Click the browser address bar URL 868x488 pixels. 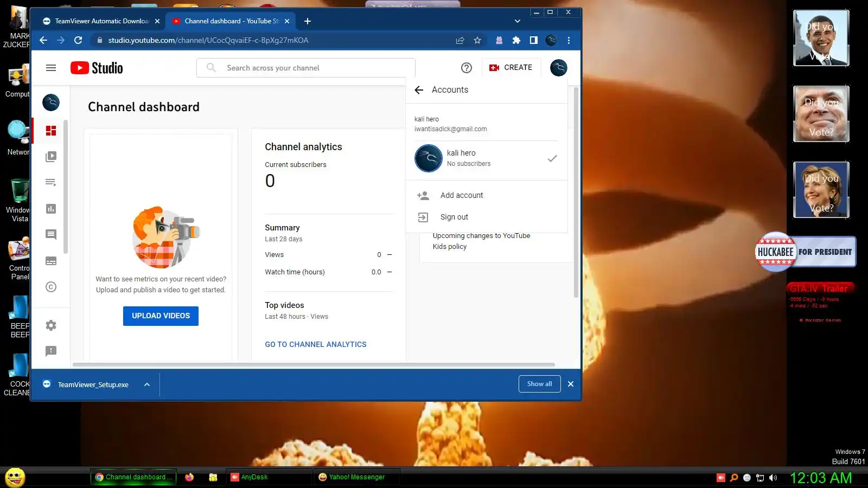[208, 40]
